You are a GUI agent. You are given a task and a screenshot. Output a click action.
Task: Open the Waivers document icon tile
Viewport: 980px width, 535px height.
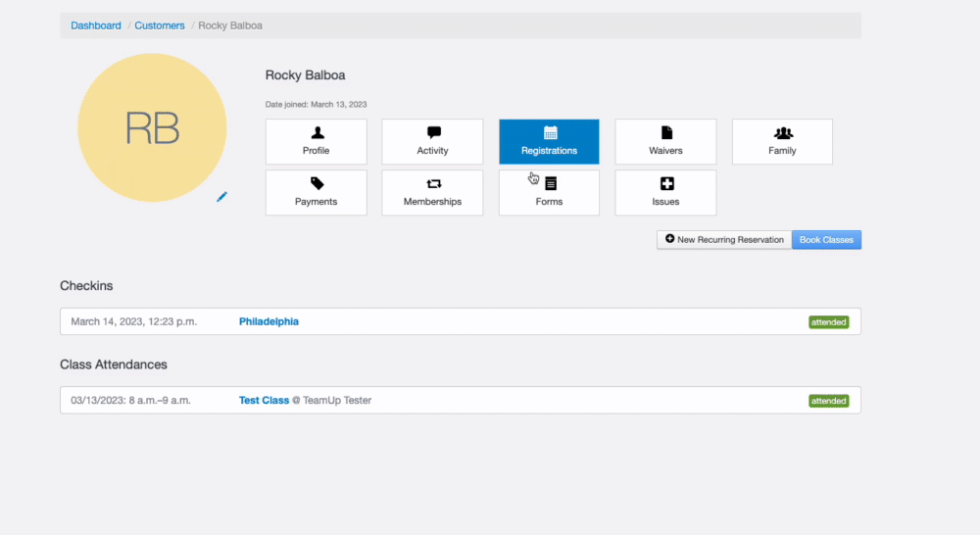pyautogui.click(x=665, y=133)
